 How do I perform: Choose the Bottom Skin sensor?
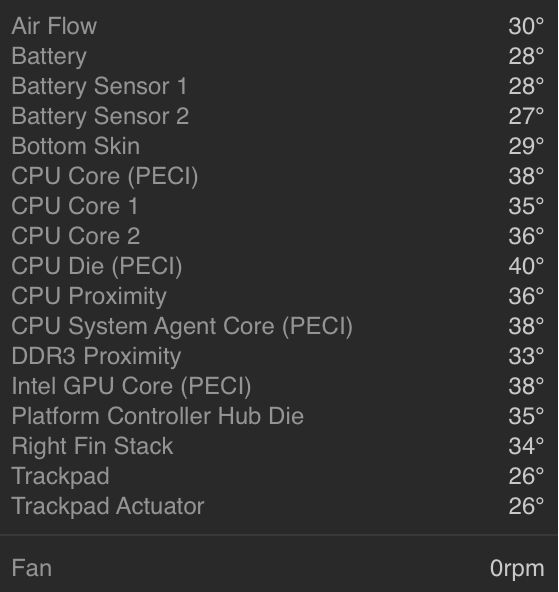pos(278,146)
